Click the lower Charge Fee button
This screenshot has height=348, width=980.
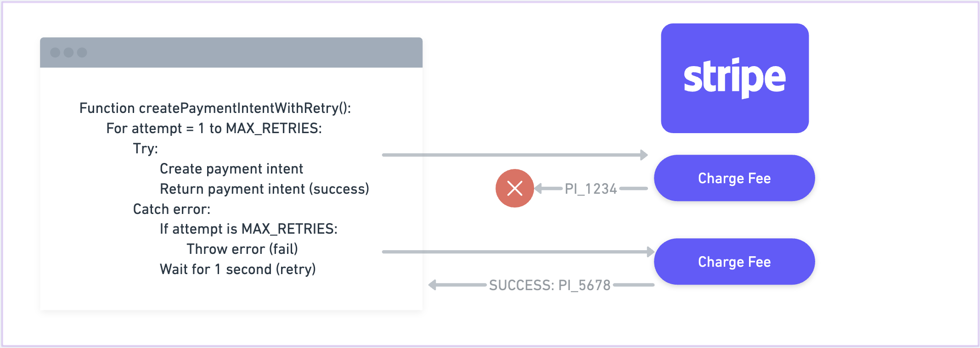(734, 262)
